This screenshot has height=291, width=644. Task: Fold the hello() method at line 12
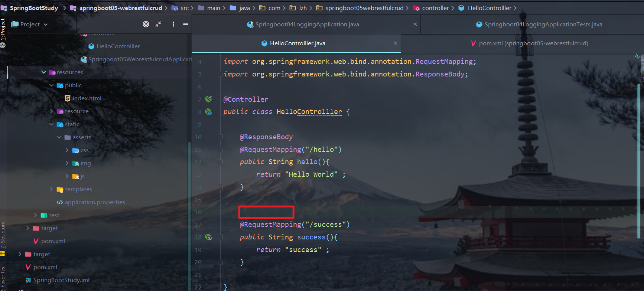221,161
